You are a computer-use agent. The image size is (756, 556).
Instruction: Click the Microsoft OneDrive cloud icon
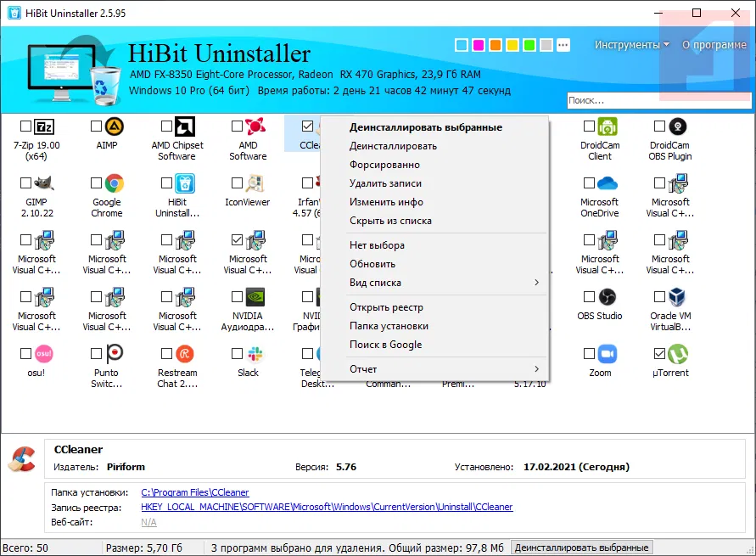point(608,183)
